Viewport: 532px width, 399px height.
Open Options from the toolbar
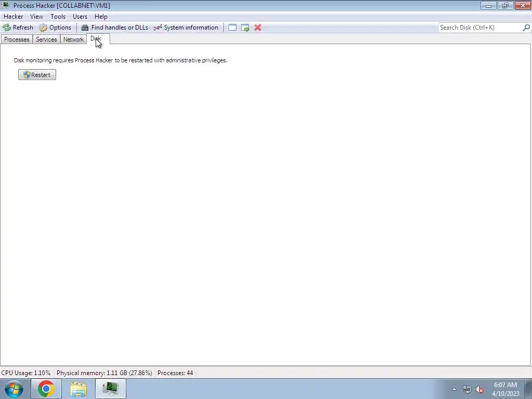coord(55,28)
